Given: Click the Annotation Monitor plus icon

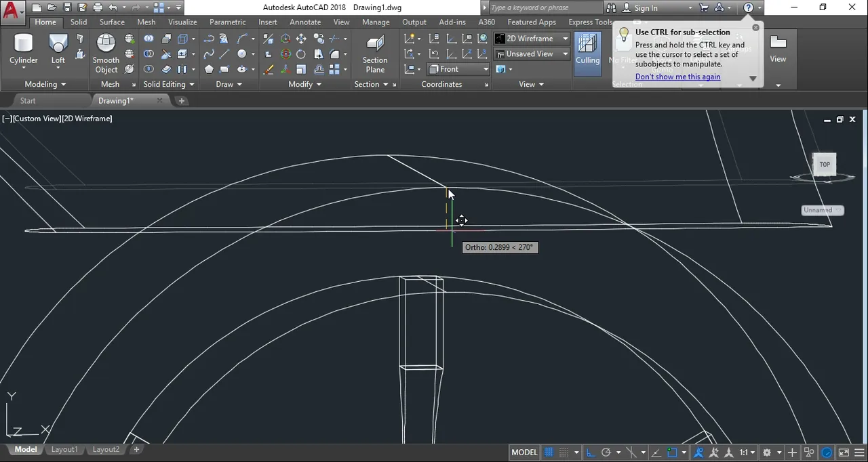Looking at the screenshot, I should tap(791, 453).
